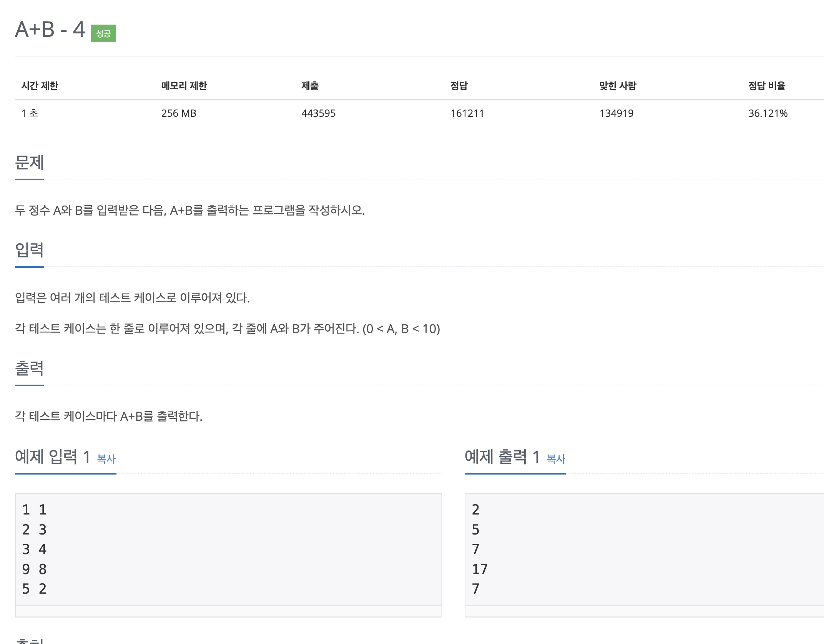Viewport: 824px width, 644px height.
Task: Click the 예제 출력 1 heading
Action: (502, 457)
